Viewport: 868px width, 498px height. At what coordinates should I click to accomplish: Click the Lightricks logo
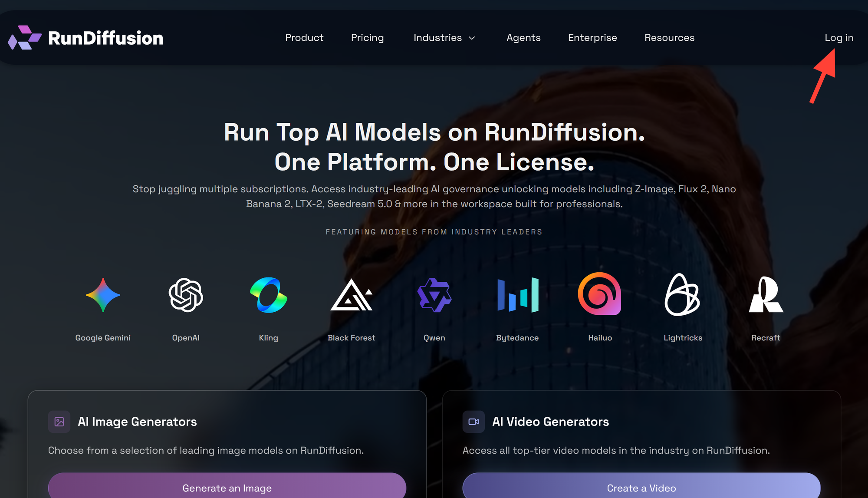(683, 294)
